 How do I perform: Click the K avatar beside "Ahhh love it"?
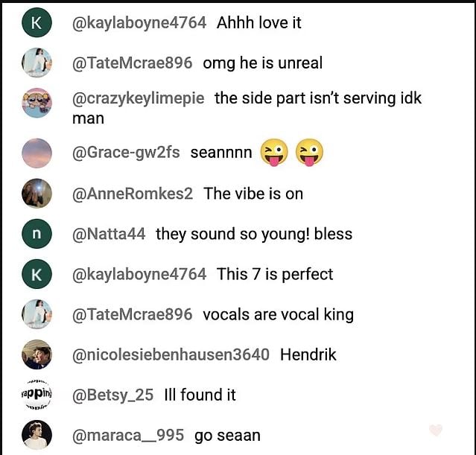(x=37, y=23)
